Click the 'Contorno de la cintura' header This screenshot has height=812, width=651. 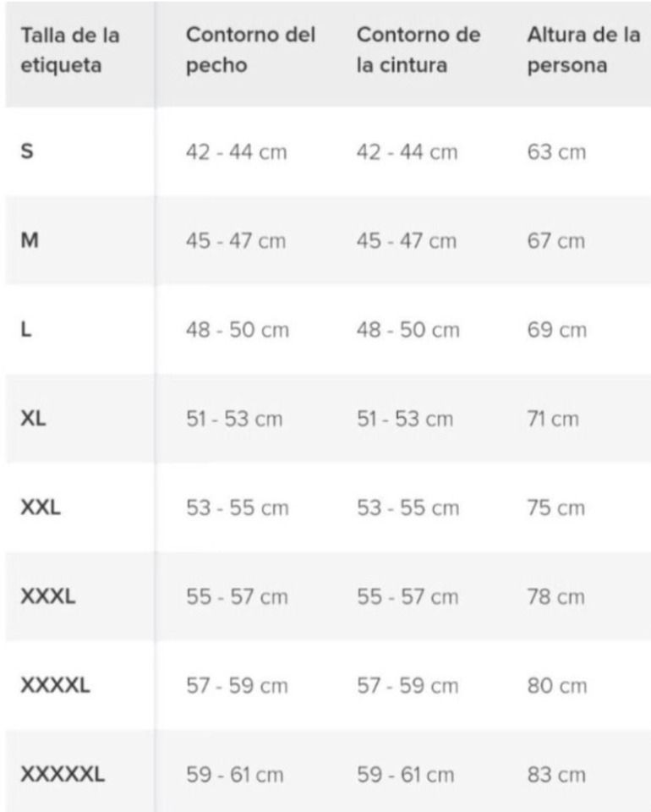(x=418, y=51)
